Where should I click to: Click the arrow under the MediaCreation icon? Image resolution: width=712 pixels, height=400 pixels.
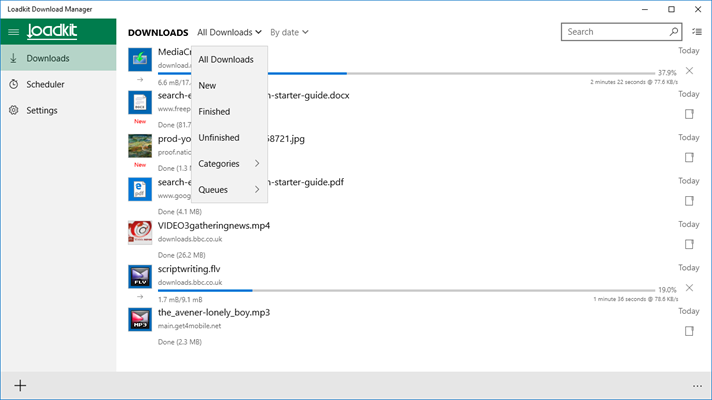(140, 80)
